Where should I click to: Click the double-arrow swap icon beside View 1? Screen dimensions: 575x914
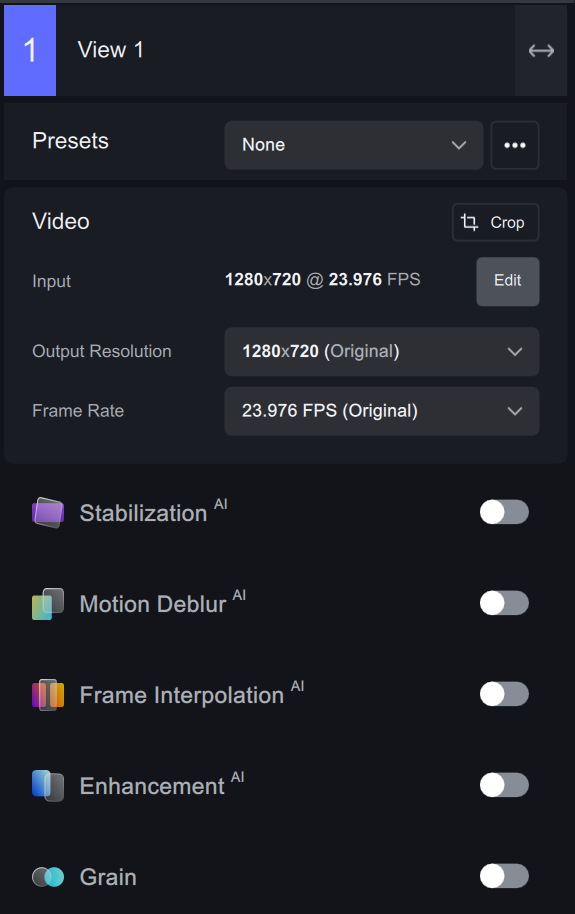pos(541,51)
